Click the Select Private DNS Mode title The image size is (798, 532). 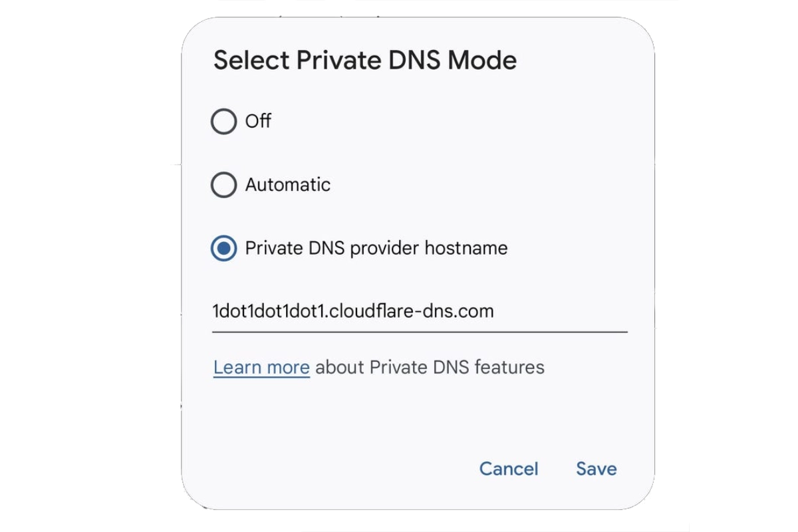(x=365, y=60)
